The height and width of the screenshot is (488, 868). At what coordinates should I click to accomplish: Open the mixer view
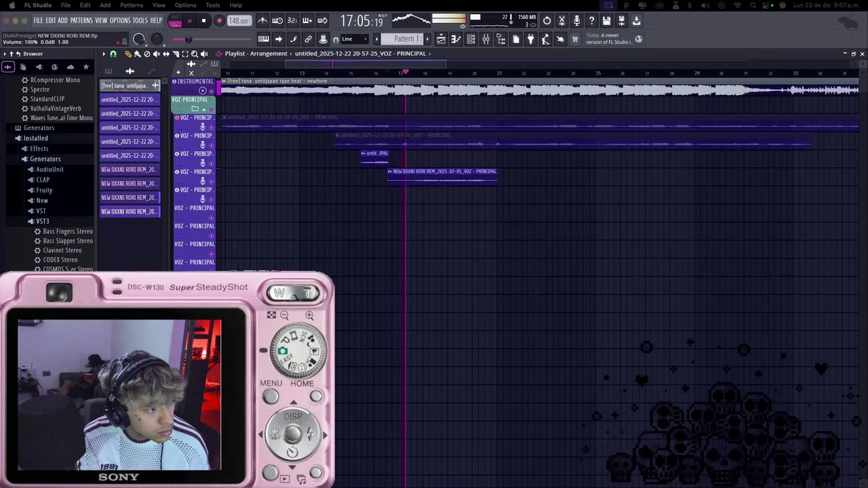486,39
